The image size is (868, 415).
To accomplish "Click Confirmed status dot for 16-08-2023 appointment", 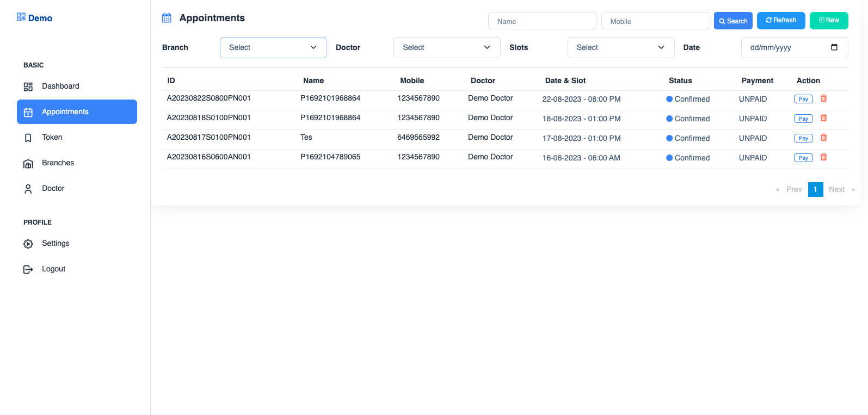I will point(669,158).
